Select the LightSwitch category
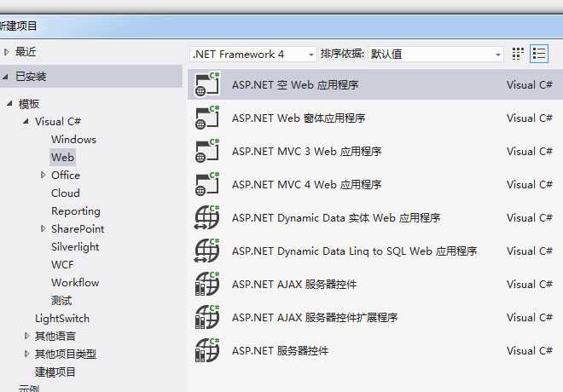 coord(62,318)
